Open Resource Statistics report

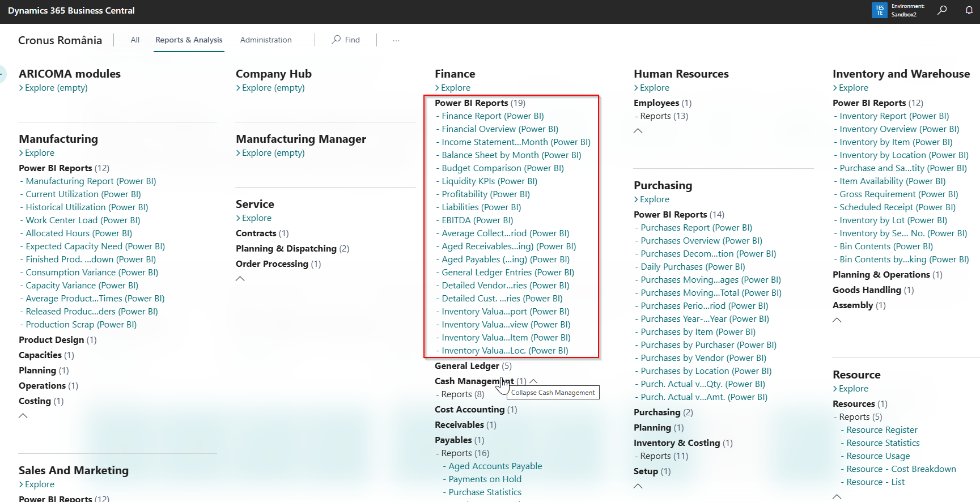pos(883,443)
